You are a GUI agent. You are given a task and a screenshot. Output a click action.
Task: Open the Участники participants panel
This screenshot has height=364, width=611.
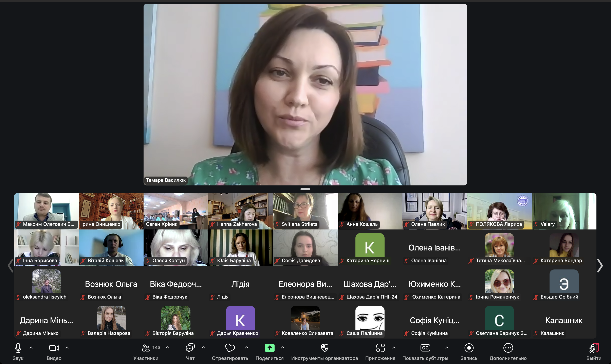click(146, 348)
